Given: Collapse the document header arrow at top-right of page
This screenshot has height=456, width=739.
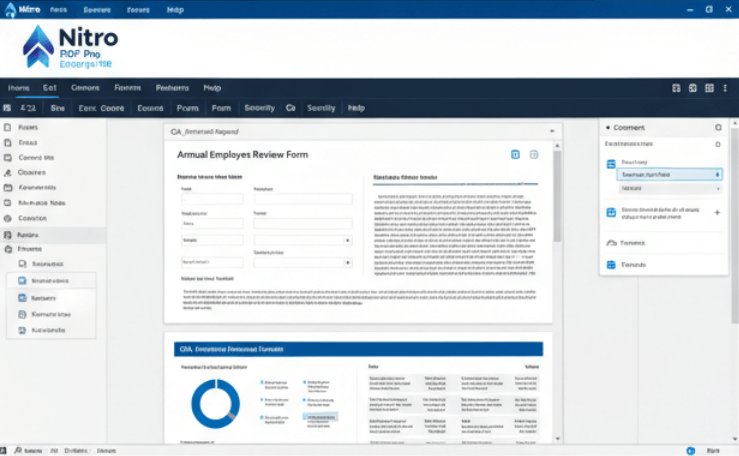Looking at the screenshot, I should pos(550,131).
